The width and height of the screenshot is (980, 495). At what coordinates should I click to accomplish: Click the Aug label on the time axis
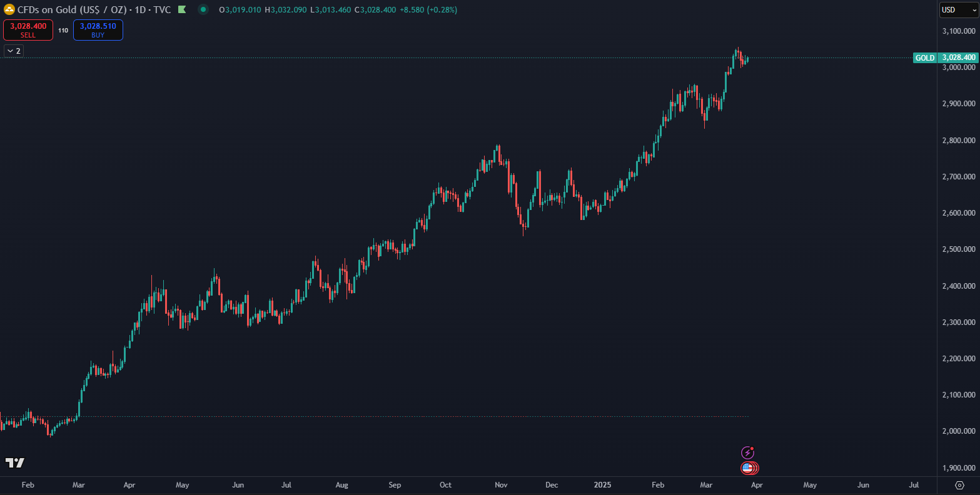coord(341,485)
